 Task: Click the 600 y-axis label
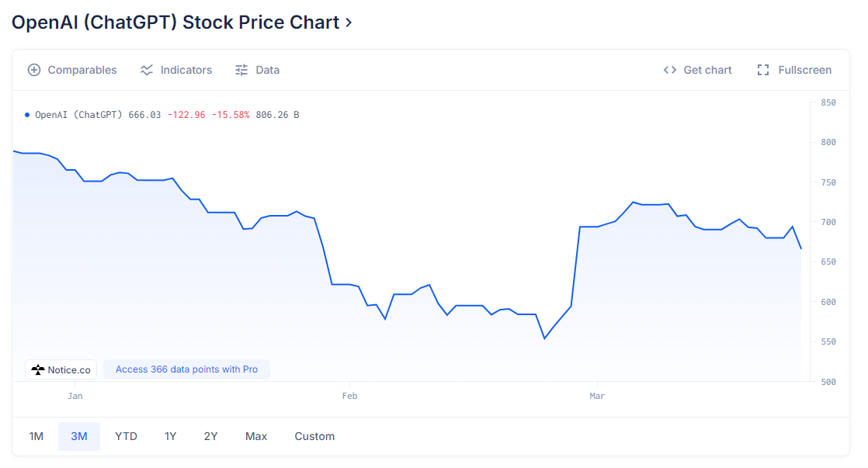click(828, 302)
